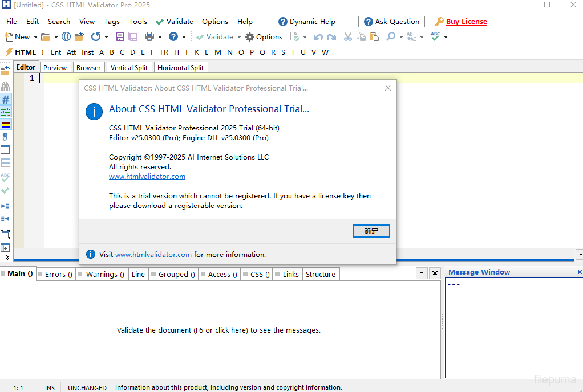The height and width of the screenshot is (392, 583).
Task: Switch to the Vertical Split tab
Action: pos(129,67)
